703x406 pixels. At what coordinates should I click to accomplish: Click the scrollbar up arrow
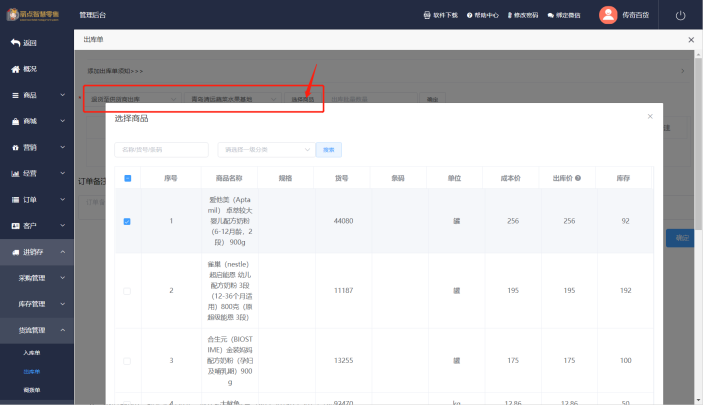[698, 54]
